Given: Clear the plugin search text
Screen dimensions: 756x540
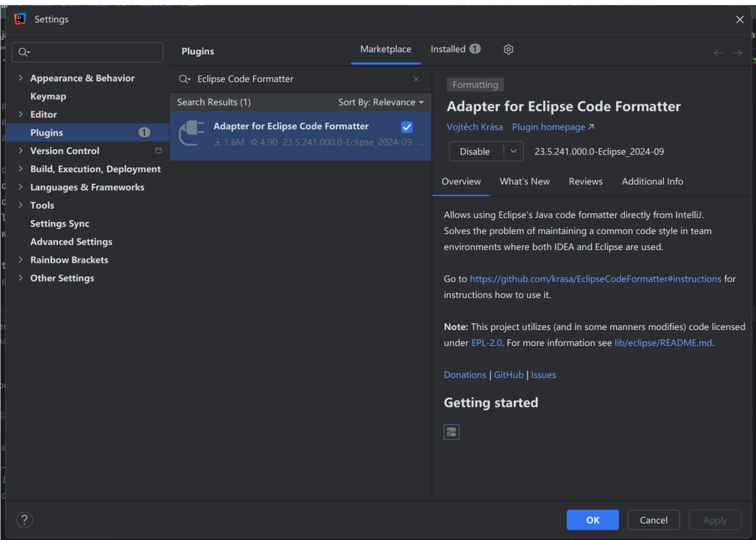Looking at the screenshot, I should [416, 79].
